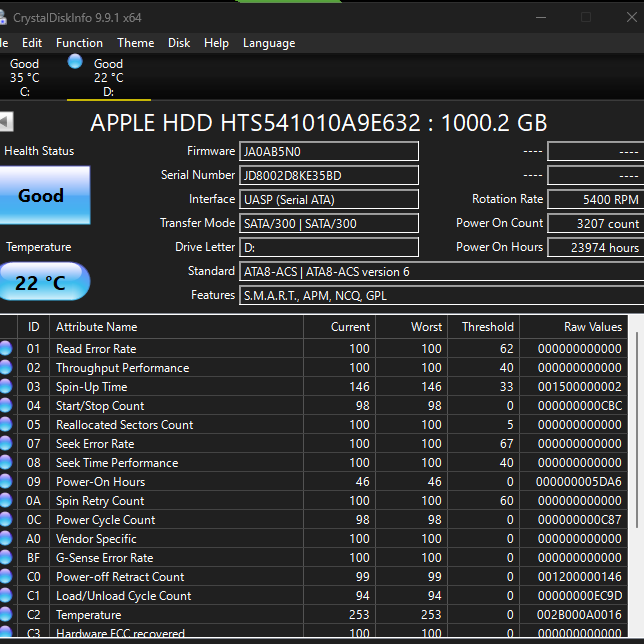This screenshot has width=644, height=644.
Task: Click the ID column header
Action: tap(34, 327)
